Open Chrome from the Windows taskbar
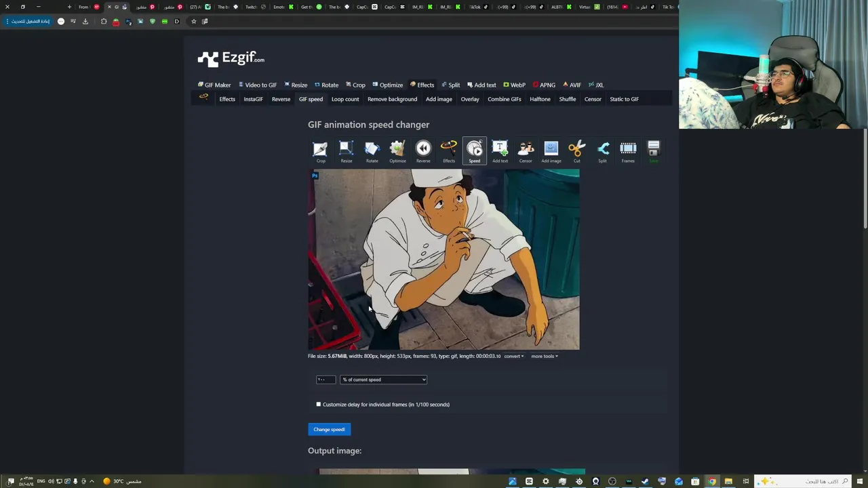 [712, 481]
